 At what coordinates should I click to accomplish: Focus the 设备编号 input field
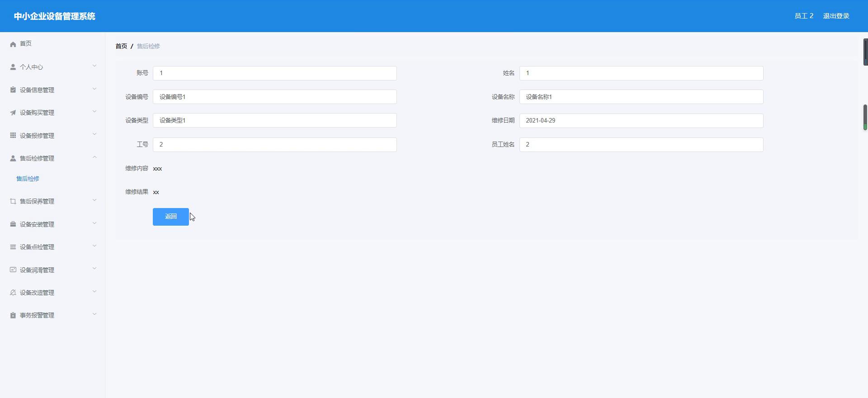[x=274, y=97]
